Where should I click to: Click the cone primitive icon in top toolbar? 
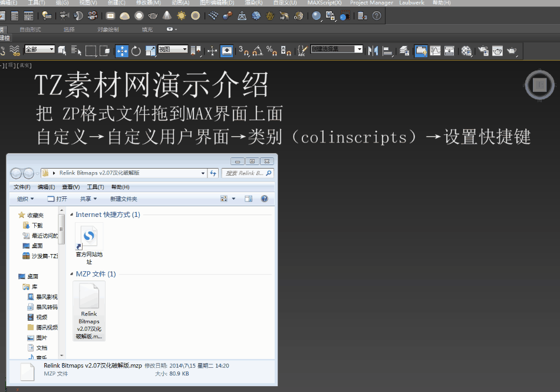167,16
